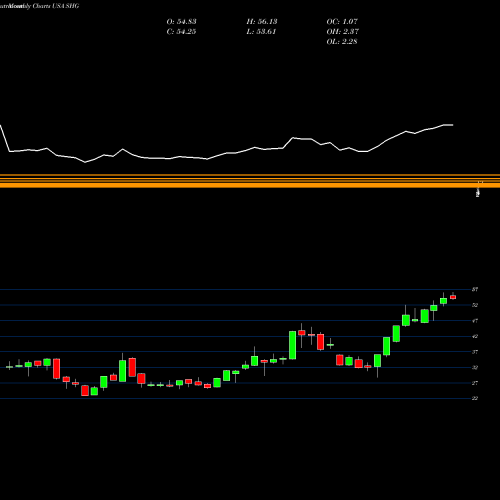
Task: Click the OH: 2.37 reading
Action: [x=342, y=32]
